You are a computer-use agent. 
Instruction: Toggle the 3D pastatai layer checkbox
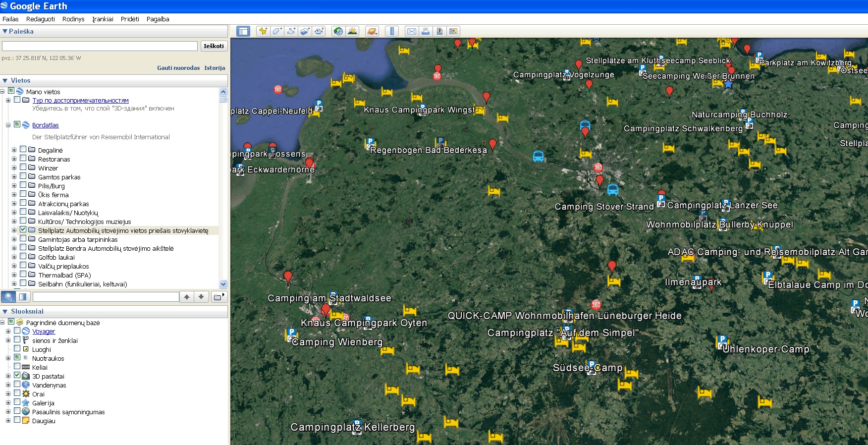pyautogui.click(x=17, y=375)
